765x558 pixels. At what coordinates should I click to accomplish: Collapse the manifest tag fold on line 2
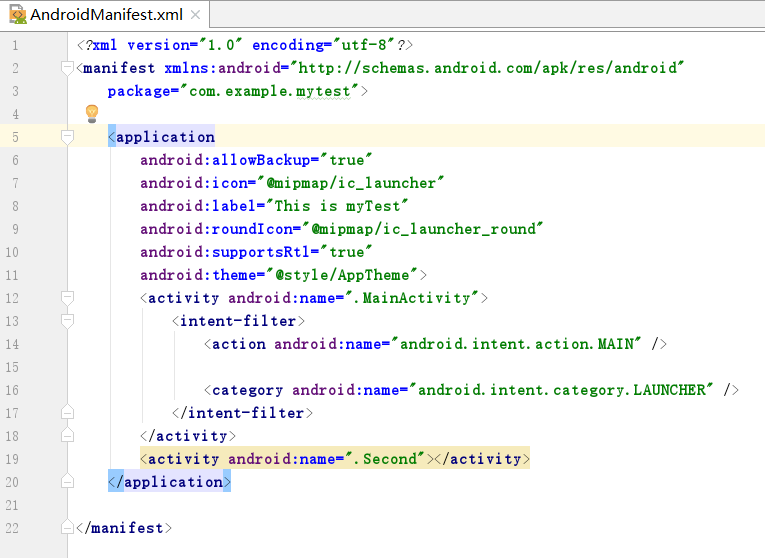[67, 68]
